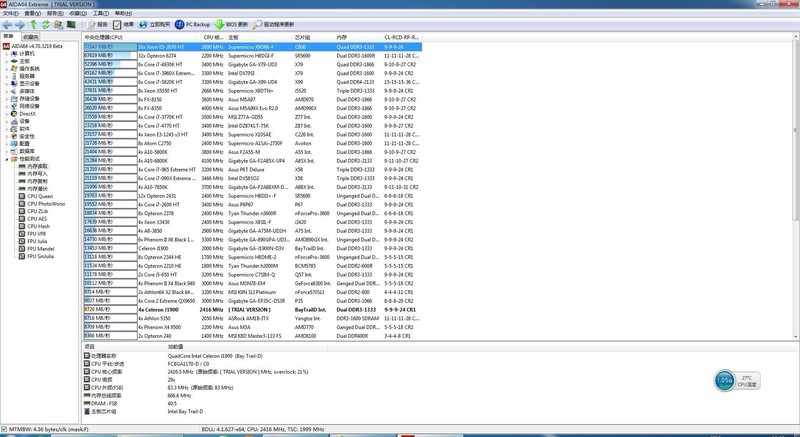This screenshot has width=800, height=437.
Task: Click the 结果 results toolbar button
Action: 123,24
